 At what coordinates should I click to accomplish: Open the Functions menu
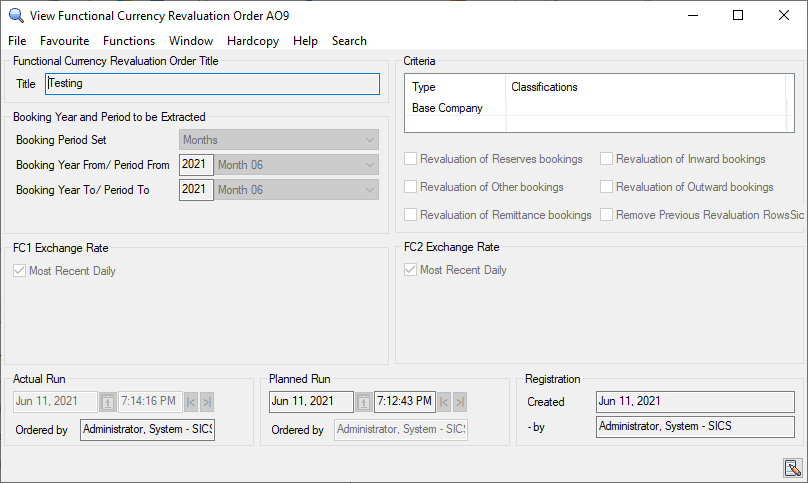pos(129,41)
